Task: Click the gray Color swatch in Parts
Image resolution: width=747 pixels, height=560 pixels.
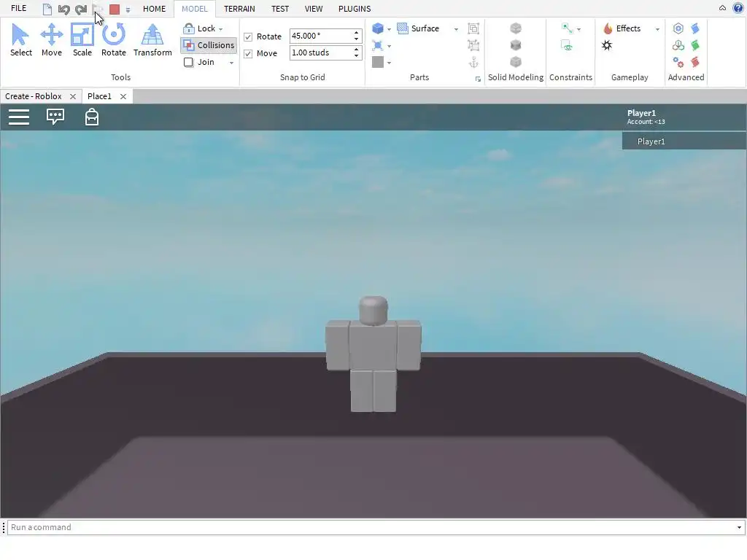Action: point(378,63)
